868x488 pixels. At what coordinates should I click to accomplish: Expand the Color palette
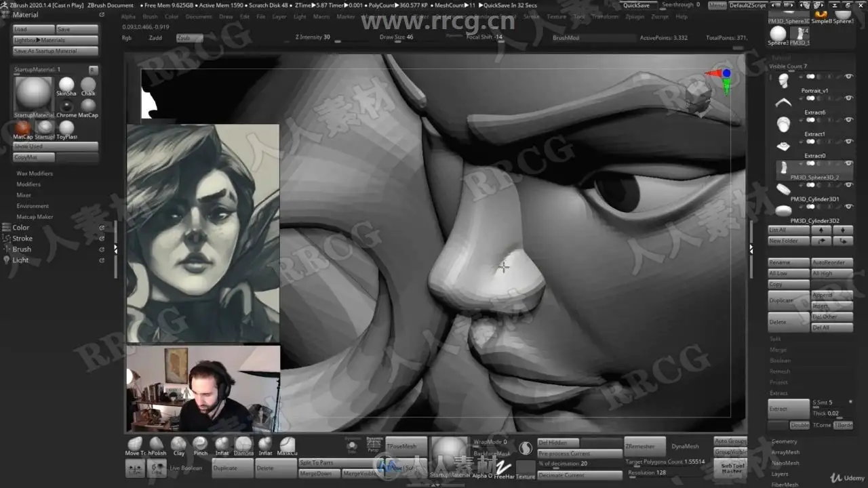21,228
